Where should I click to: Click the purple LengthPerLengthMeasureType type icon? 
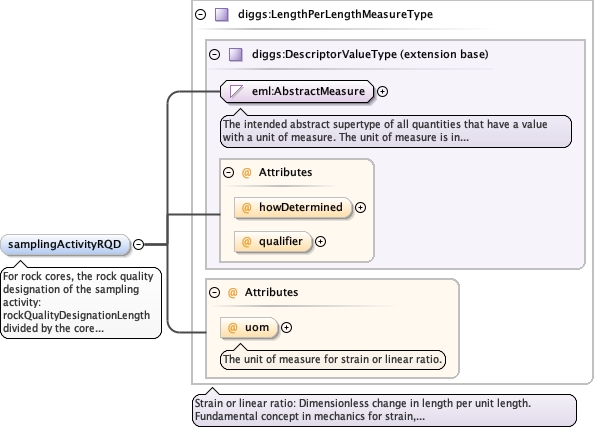coord(222,15)
